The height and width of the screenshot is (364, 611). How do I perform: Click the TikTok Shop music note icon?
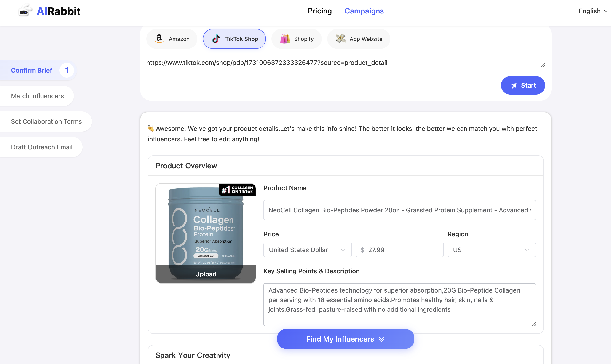216,39
